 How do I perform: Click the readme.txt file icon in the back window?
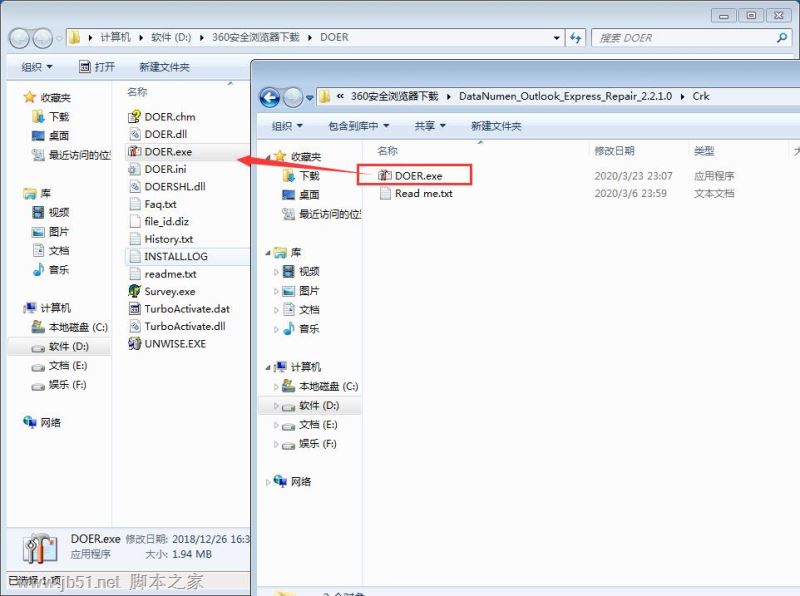pos(135,274)
